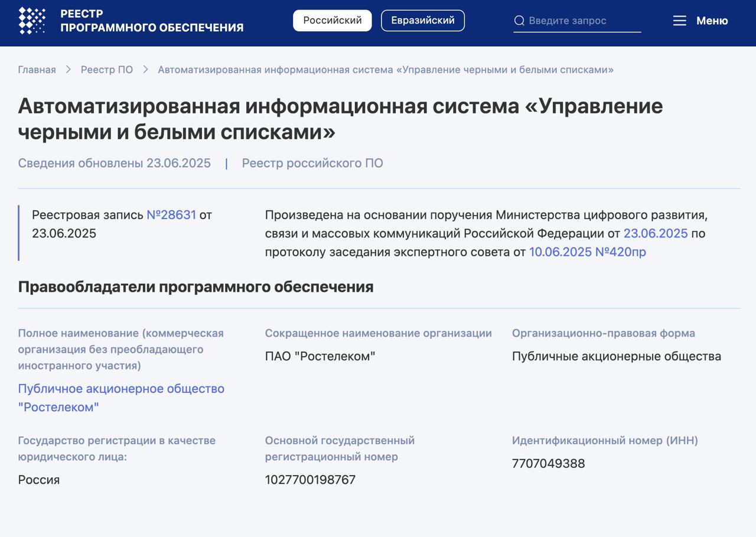Click the chevron after Реестр ПО breadcrumb
Viewport: 756px width, 537px height.
145,70
